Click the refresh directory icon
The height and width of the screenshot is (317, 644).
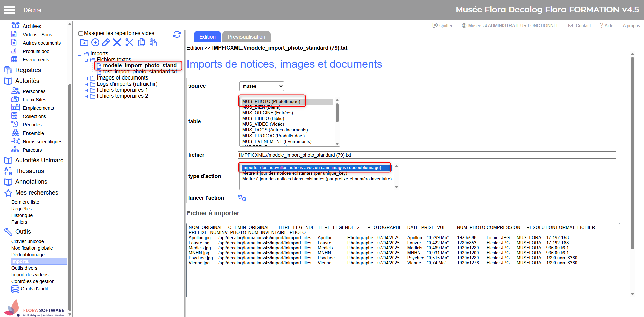click(177, 34)
